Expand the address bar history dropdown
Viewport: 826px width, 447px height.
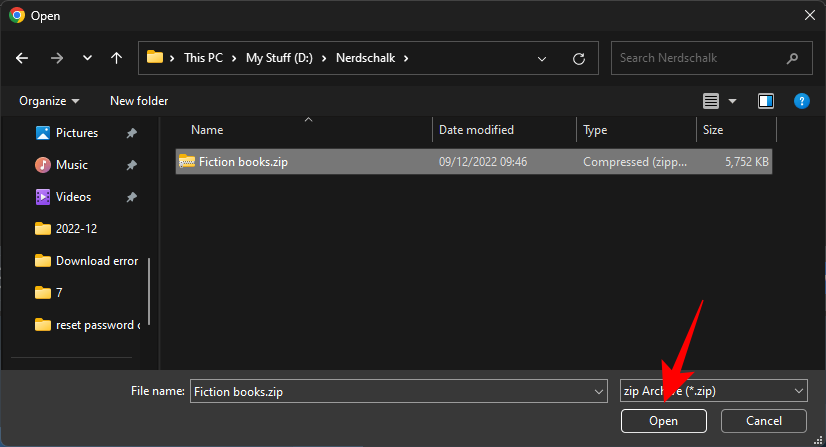[542, 58]
